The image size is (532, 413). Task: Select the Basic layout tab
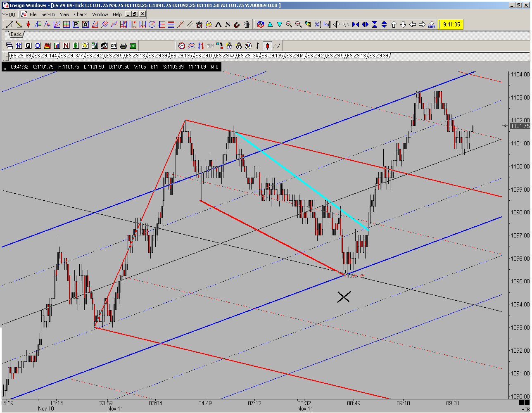click(16, 34)
